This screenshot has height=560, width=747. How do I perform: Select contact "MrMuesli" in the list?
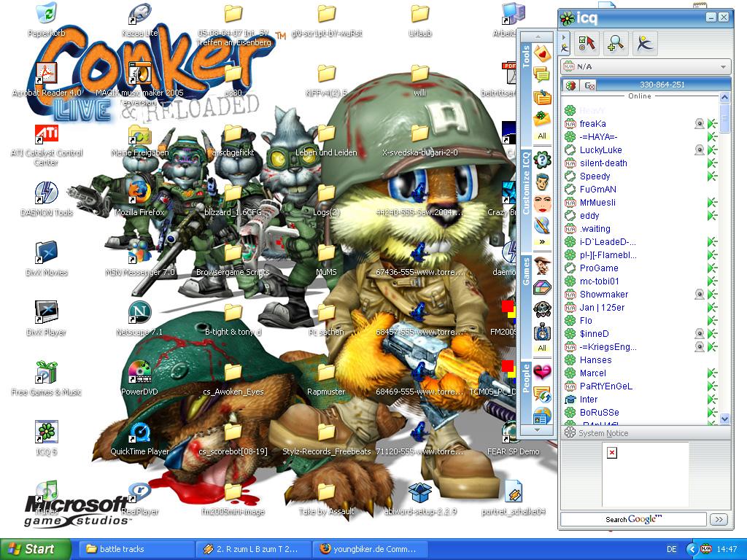point(597,203)
